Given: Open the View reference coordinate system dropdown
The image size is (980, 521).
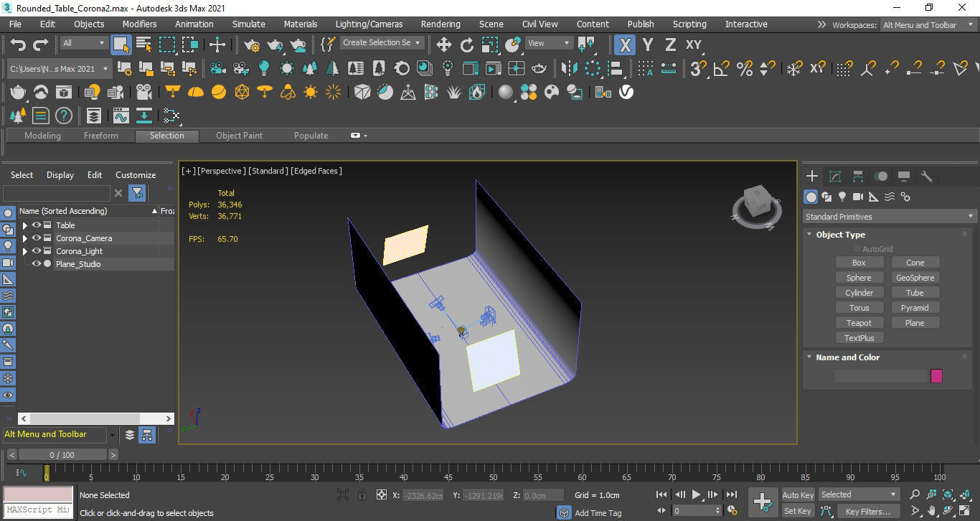Looking at the screenshot, I should [549, 43].
